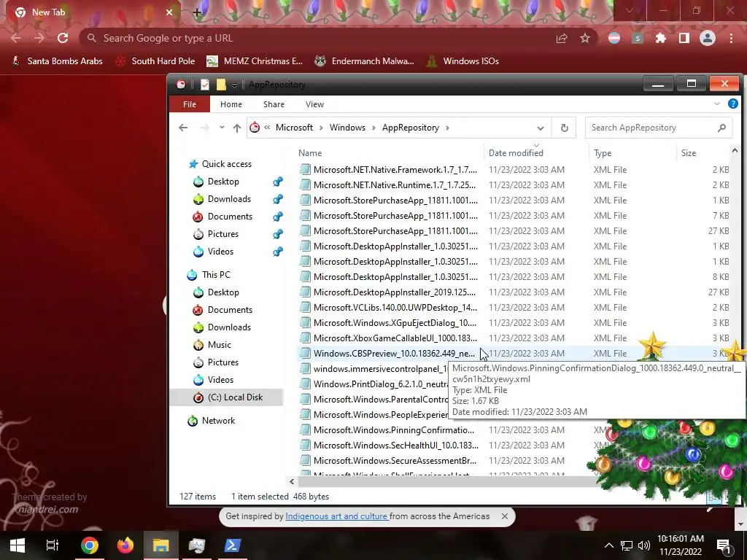Open Task View on taskbar

(x=53, y=545)
